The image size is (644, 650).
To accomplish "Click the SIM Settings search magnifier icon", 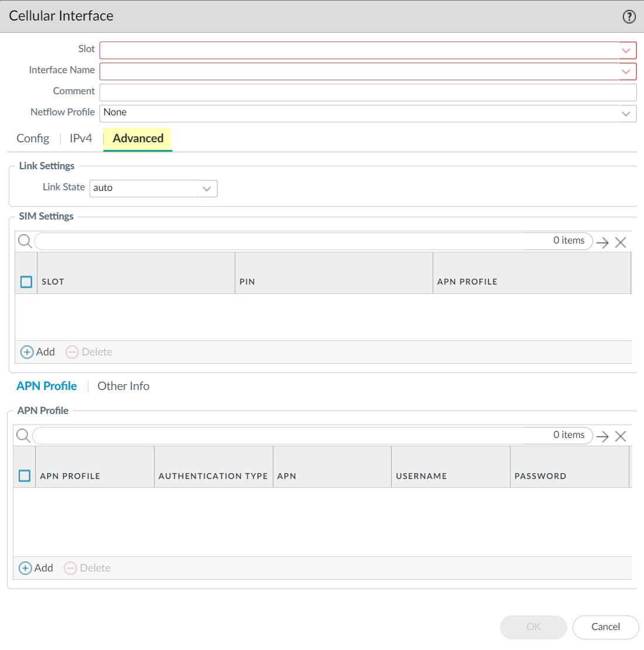I will click(x=25, y=241).
